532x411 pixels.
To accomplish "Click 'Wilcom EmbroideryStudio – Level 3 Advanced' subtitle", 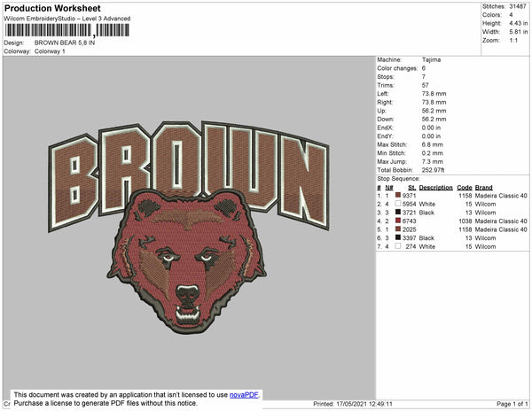I will point(67,19).
